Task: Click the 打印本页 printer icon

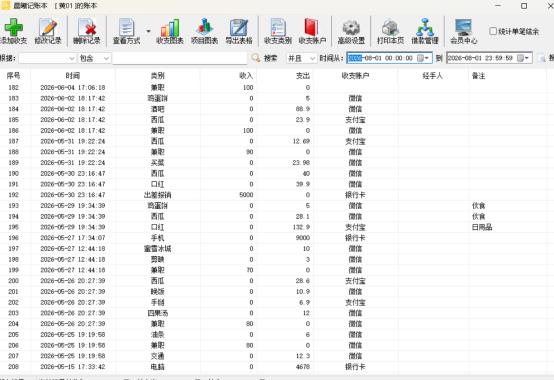Action: (390, 27)
